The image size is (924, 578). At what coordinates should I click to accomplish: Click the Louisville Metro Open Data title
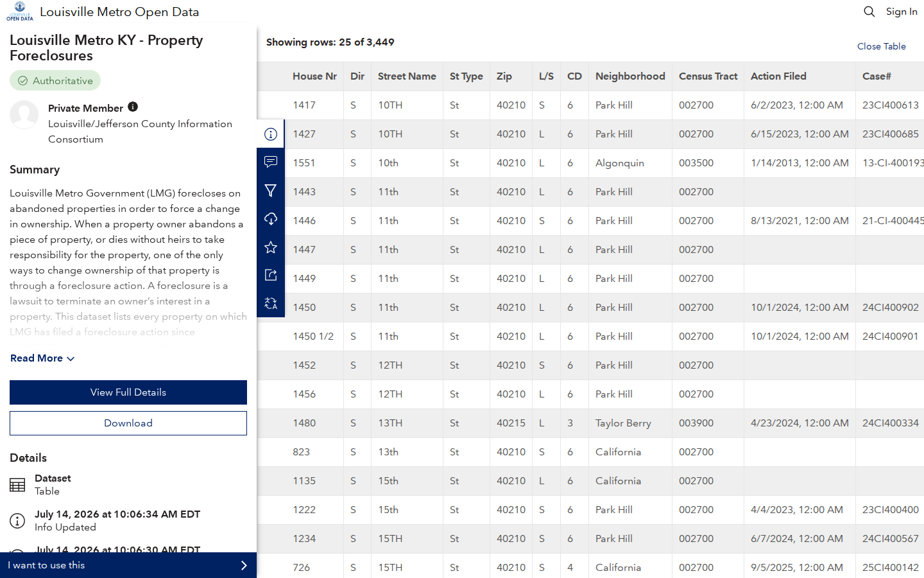point(119,12)
